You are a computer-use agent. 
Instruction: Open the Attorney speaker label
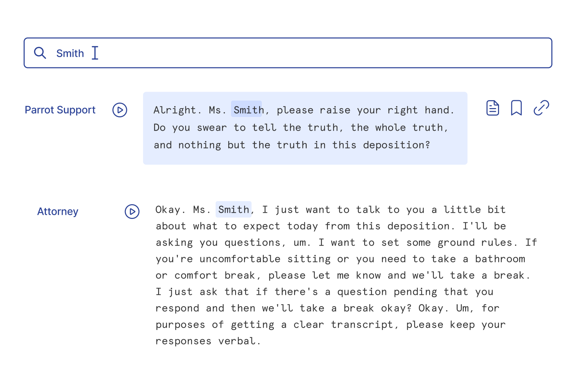[x=57, y=211]
